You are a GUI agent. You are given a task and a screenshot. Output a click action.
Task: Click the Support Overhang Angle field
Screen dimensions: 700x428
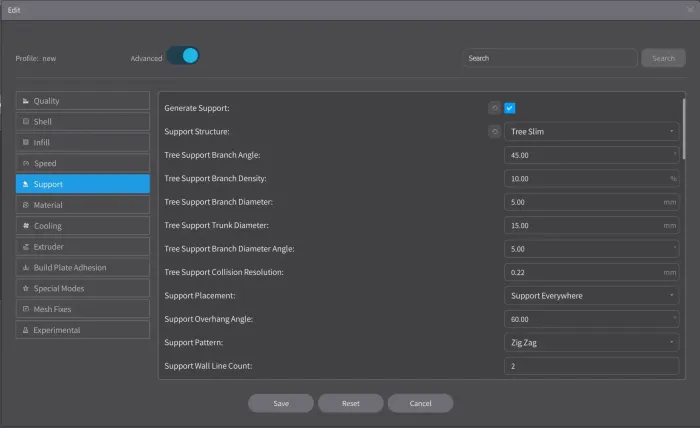(592, 319)
